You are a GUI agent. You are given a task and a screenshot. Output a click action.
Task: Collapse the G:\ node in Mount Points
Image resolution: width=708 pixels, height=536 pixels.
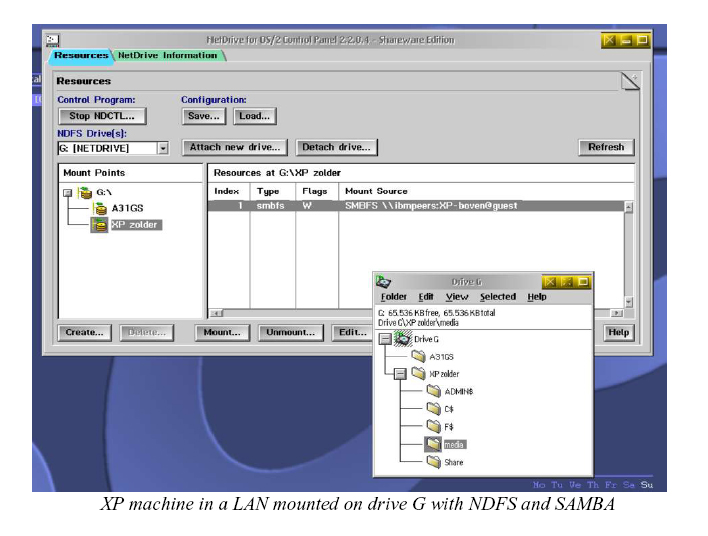(x=68, y=193)
